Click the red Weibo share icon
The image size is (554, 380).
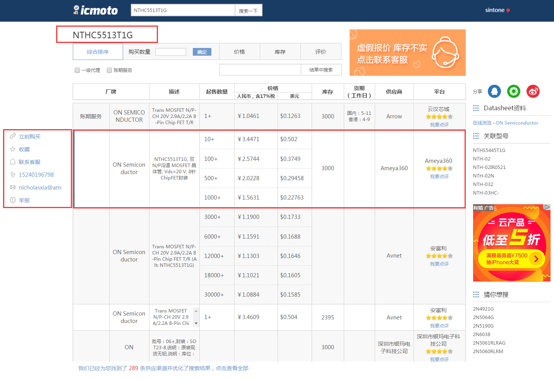click(533, 91)
